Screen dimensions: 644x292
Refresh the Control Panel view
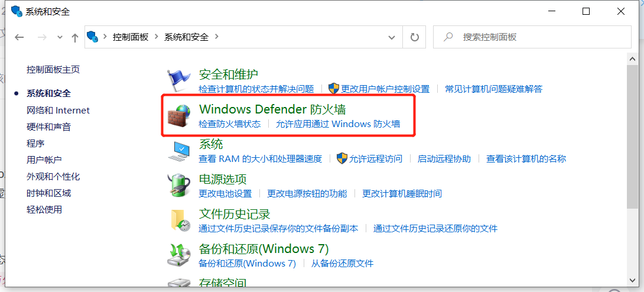click(x=414, y=37)
